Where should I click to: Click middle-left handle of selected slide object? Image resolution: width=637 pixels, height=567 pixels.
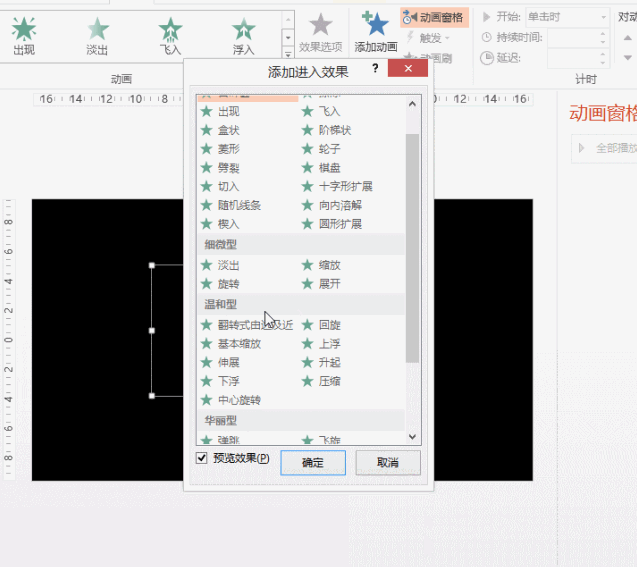click(152, 331)
